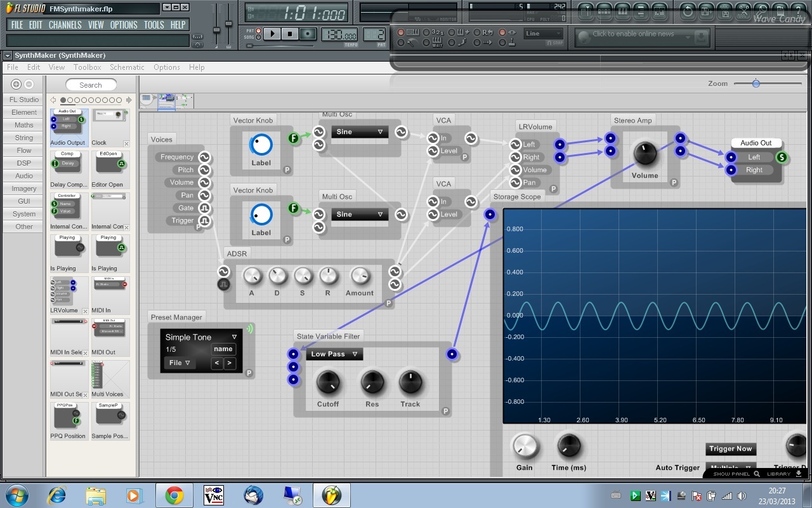This screenshot has width=812, height=508.
Task: Open the CHANNELS menu in FL Studio
Action: coord(65,25)
